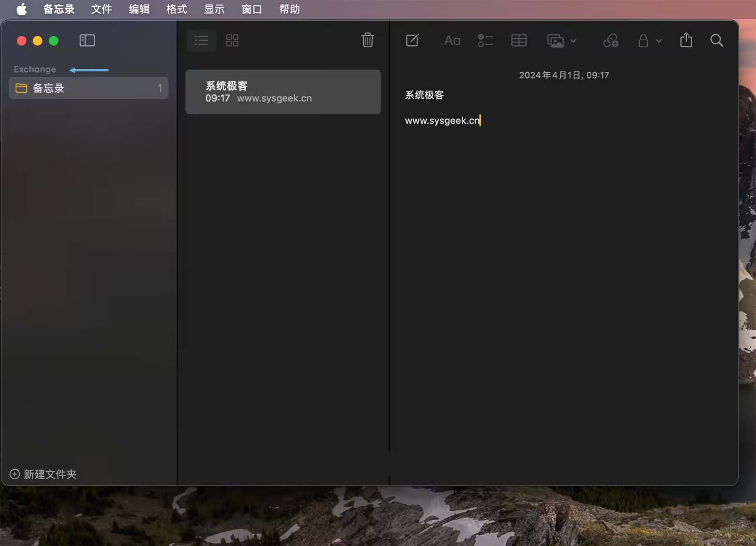This screenshot has height=546, width=756.
Task: Expand the lock dropdown chevron
Action: pyautogui.click(x=659, y=41)
